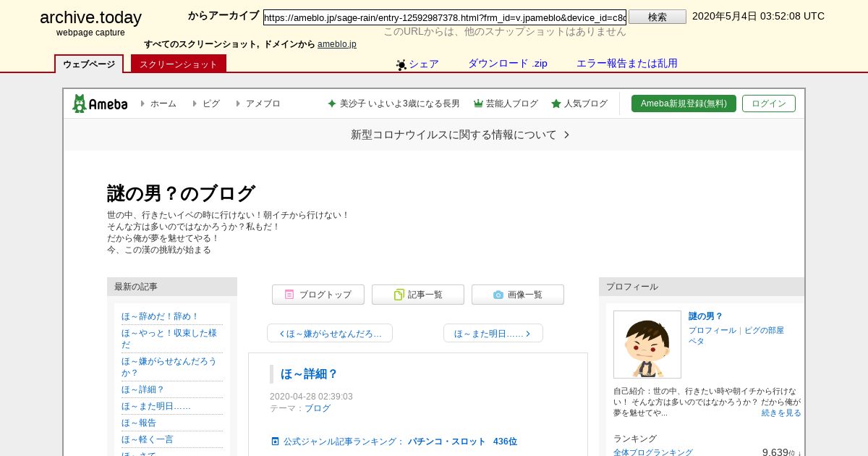
Task: Go to previous entry ほ～嫌がらせなんだろ…
Action: [x=330, y=333]
